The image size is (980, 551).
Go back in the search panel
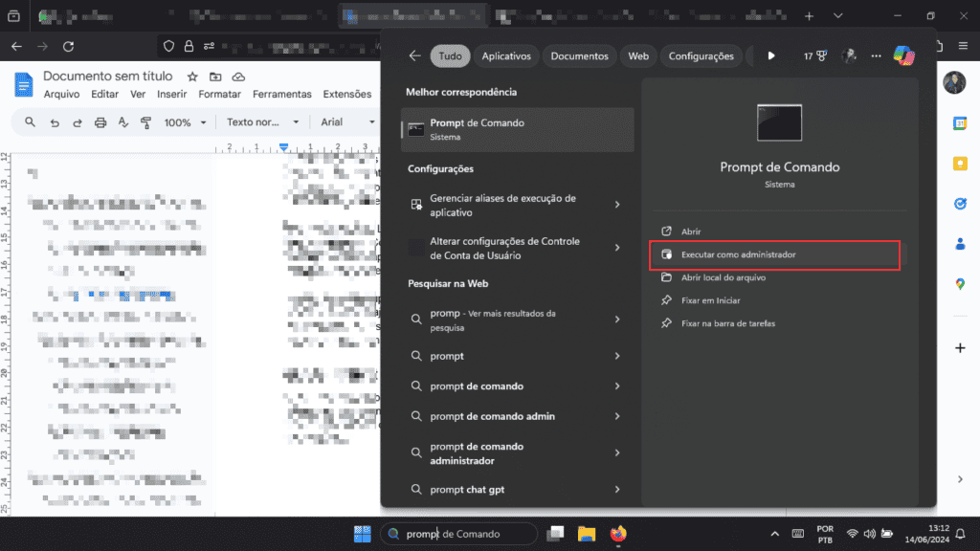pos(415,55)
